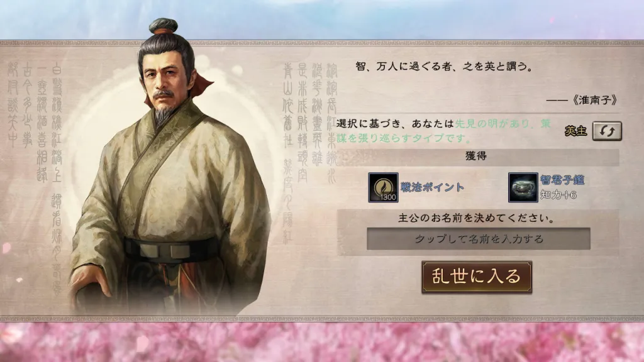Viewport: 644px width, 362px height.
Task: Click the swap arrows icon beside 英主
Action: 607,131
